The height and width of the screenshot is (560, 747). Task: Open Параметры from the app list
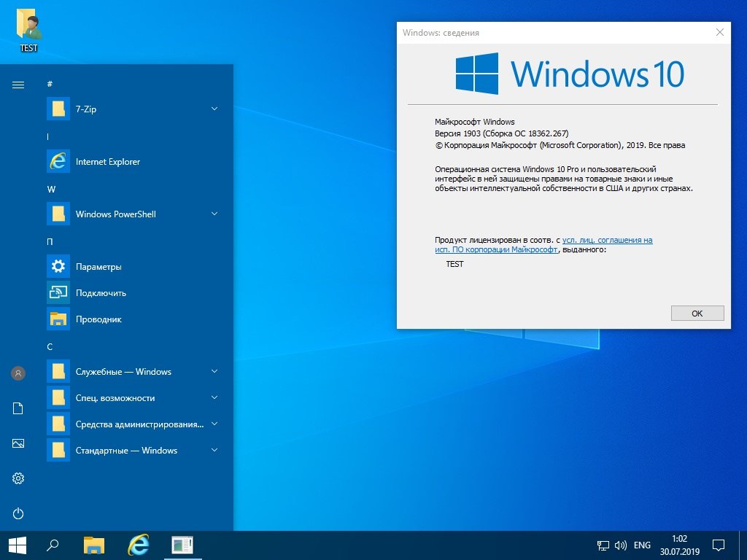click(98, 267)
